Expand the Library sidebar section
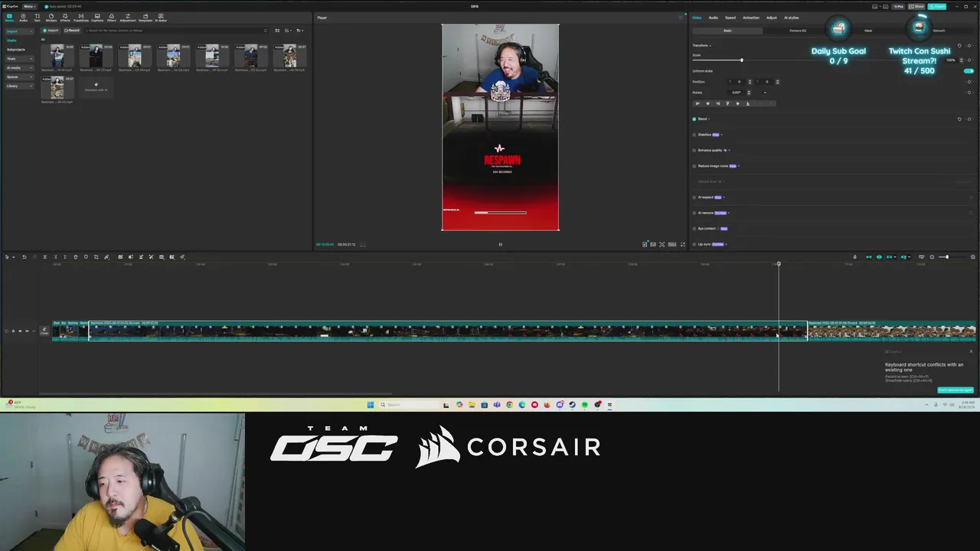980x551 pixels. pyautogui.click(x=20, y=86)
